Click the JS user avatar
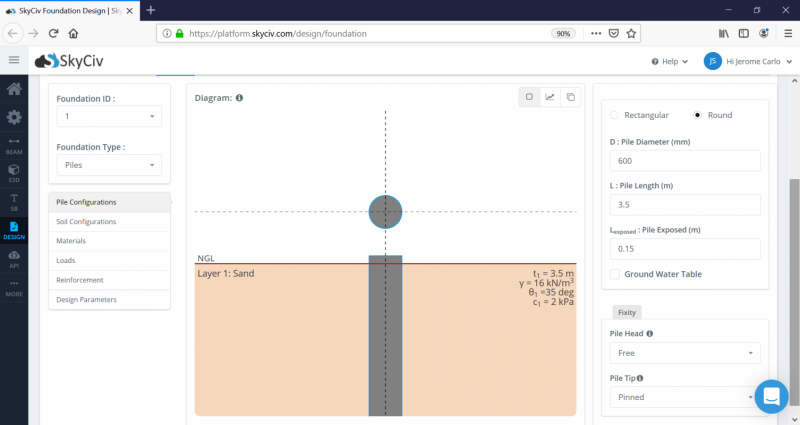 pyautogui.click(x=712, y=61)
